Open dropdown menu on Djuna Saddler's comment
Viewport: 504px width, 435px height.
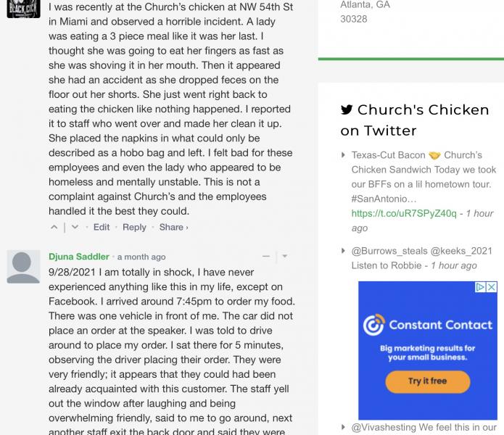tap(284, 257)
